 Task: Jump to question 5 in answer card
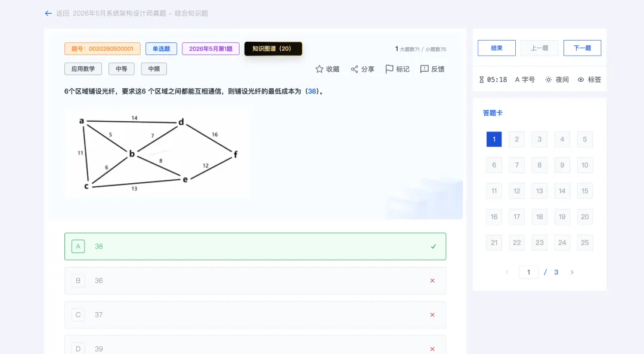pyautogui.click(x=585, y=139)
